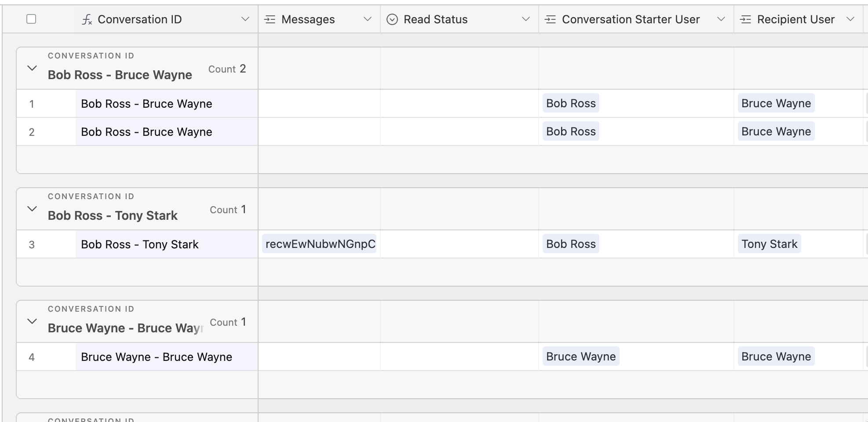Click the formula icon on Conversation ID column
Screen dimensions: 868x422
point(88,19)
